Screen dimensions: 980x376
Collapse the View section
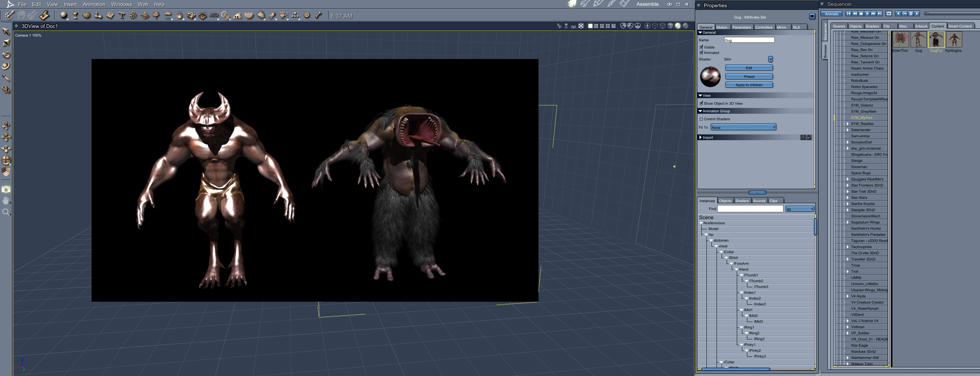point(700,95)
